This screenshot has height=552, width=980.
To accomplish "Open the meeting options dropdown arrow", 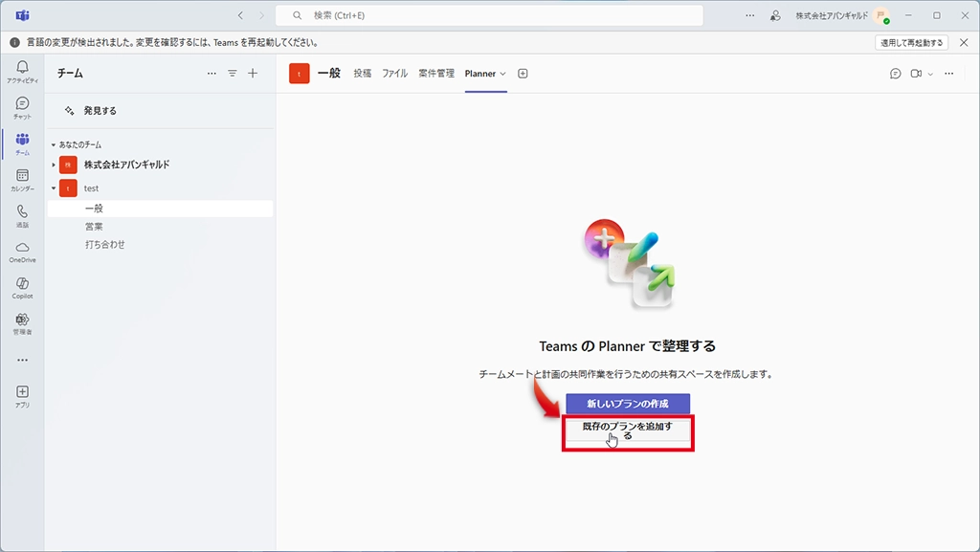I will coord(930,74).
